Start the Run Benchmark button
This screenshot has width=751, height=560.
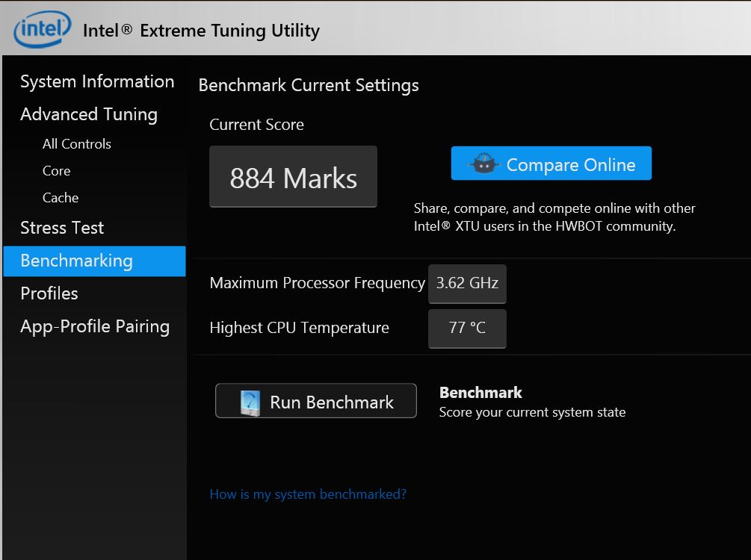315,401
